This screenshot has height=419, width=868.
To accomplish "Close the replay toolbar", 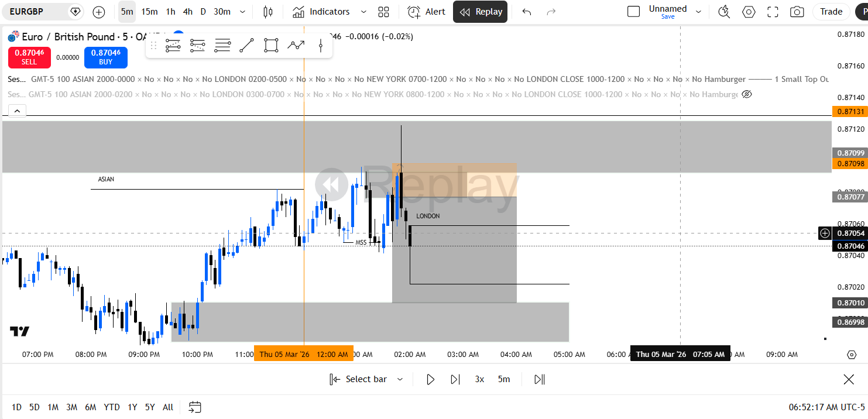I will pyautogui.click(x=849, y=379).
